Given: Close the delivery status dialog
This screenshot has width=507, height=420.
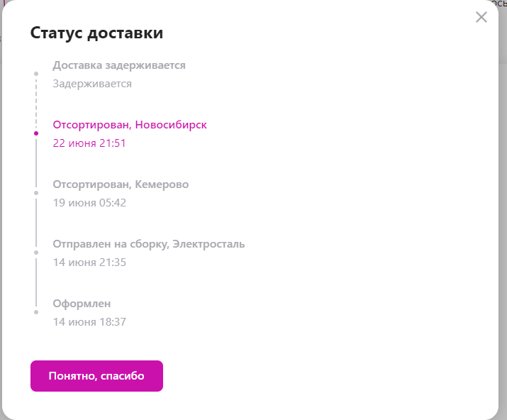Looking at the screenshot, I should [481, 17].
